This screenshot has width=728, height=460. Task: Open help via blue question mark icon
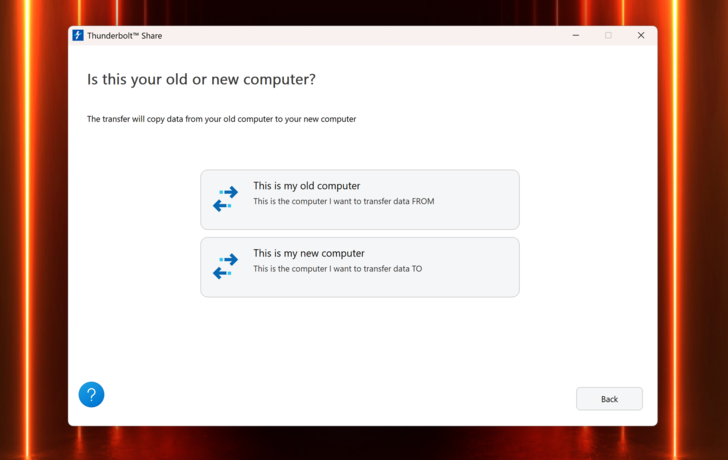coord(91,395)
